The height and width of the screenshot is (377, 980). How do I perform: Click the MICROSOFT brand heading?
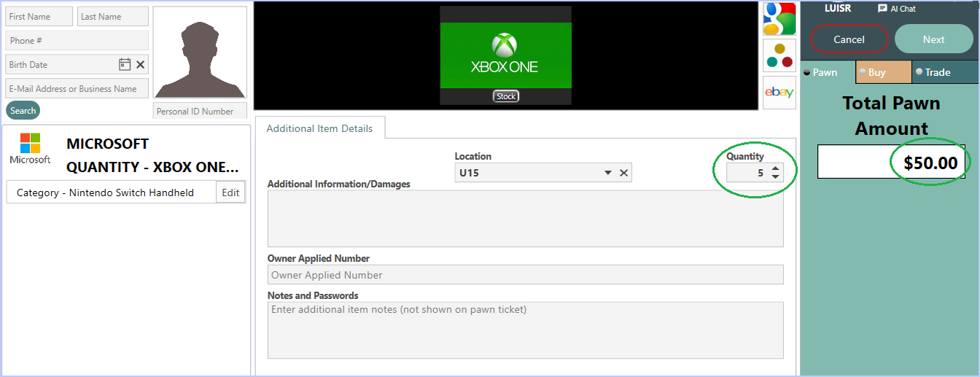[x=107, y=144]
